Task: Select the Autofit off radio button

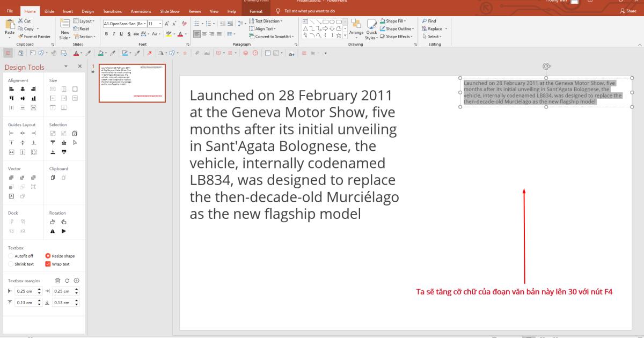Action: tap(11, 256)
